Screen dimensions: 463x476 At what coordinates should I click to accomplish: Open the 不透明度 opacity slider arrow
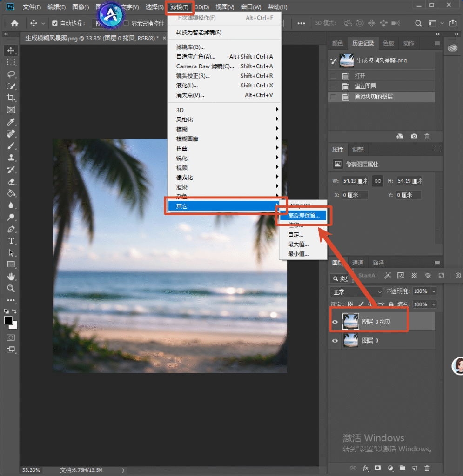[x=434, y=291]
